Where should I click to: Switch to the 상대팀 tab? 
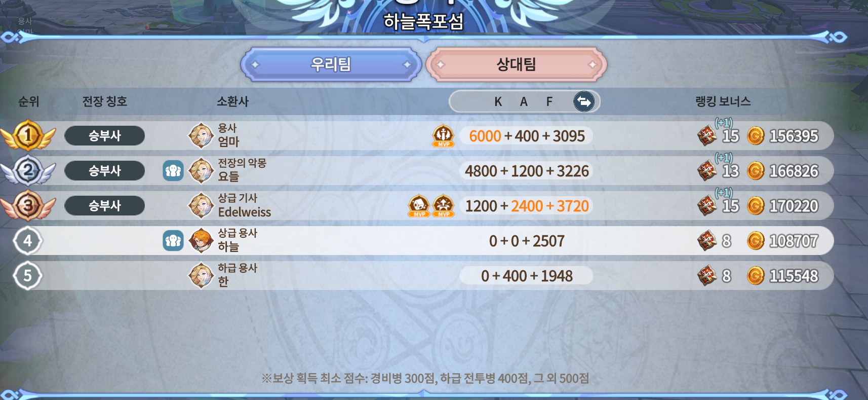(516, 64)
